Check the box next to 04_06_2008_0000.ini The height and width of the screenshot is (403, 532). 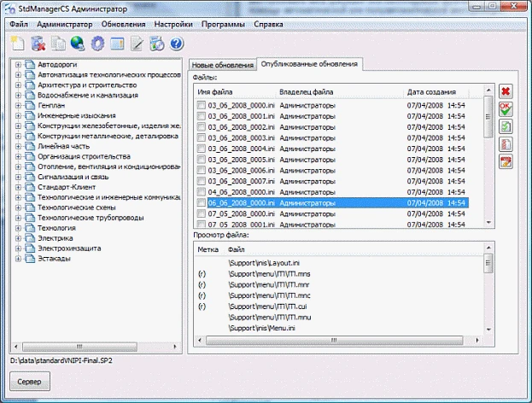[x=202, y=191]
